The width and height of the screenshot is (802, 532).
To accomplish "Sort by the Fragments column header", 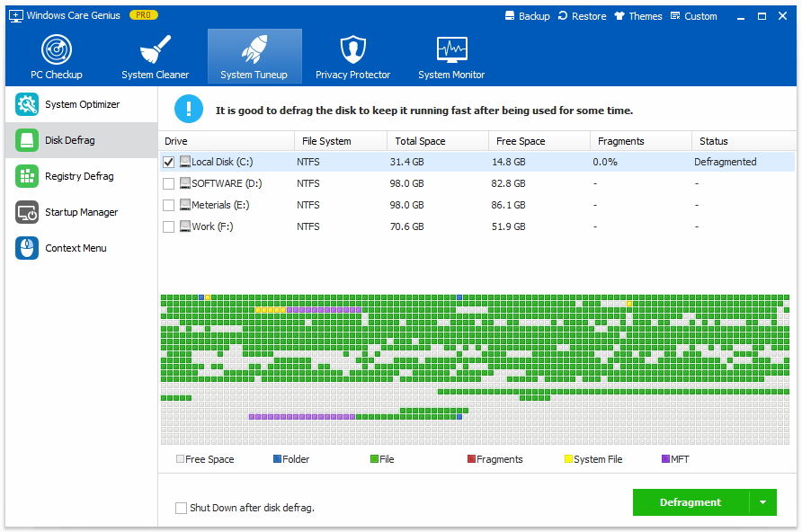I will click(641, 141).
